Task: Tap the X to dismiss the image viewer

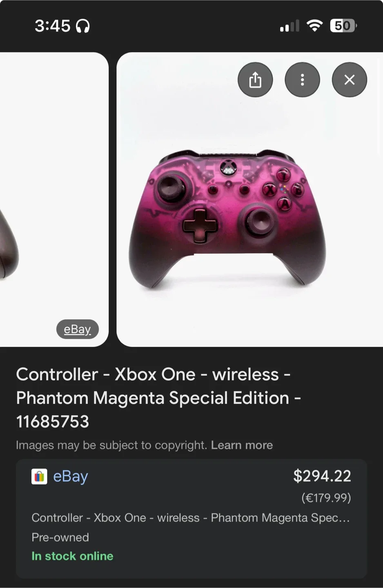Action: click(349, 80)
